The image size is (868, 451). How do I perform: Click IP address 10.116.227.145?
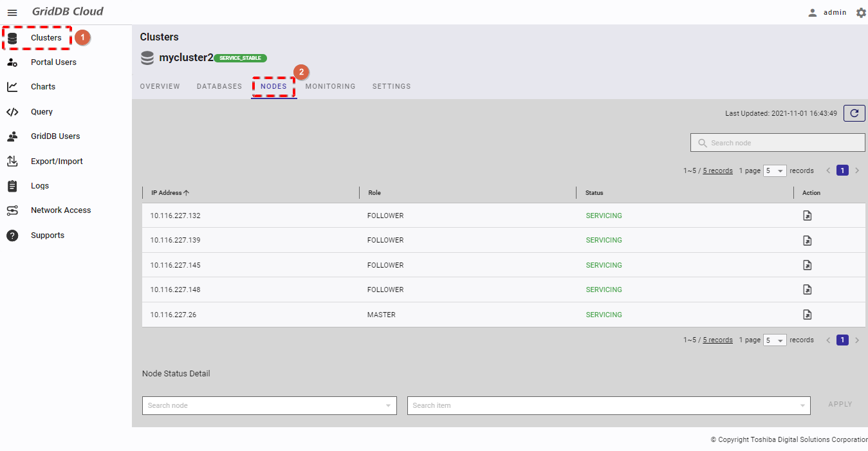[176, 265]
